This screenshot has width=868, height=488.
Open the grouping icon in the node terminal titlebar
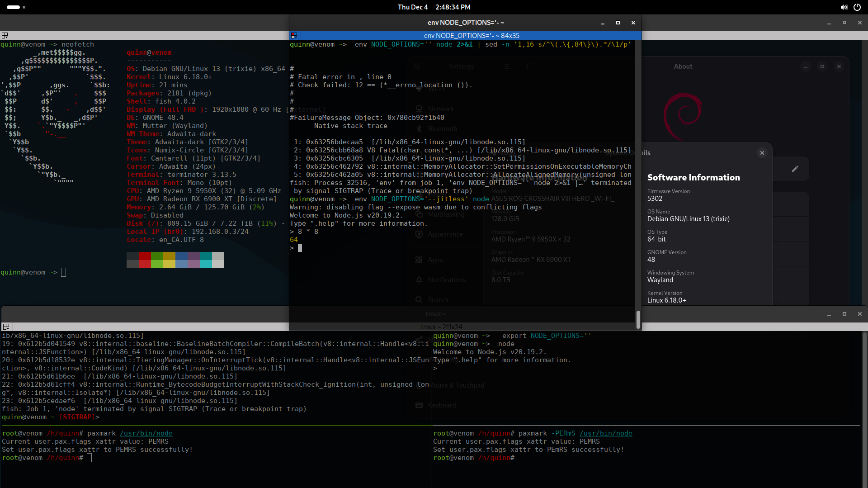click(x=294, y=35)
